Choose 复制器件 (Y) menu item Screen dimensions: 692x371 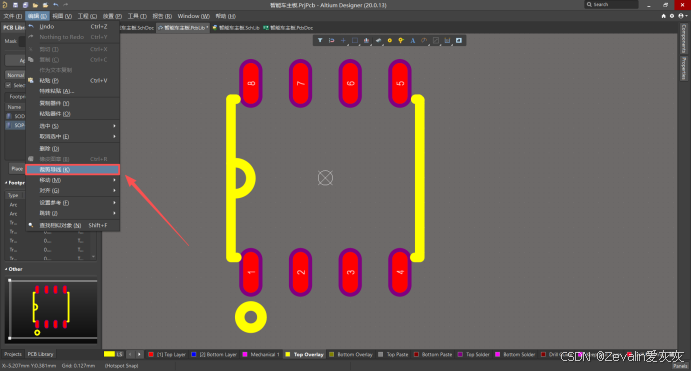click(x=73, y=103)
